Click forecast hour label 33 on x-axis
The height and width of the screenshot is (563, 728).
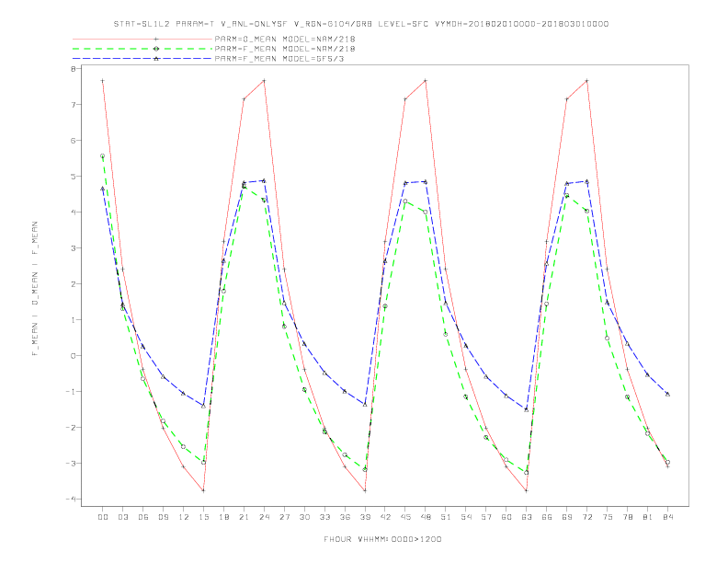[x=324, y=517]
